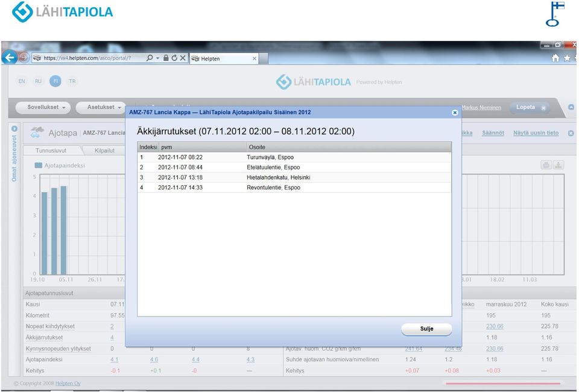This screenshot has height=392, width=579.
Task: Open the browser home icon
Action: [555, 58]
